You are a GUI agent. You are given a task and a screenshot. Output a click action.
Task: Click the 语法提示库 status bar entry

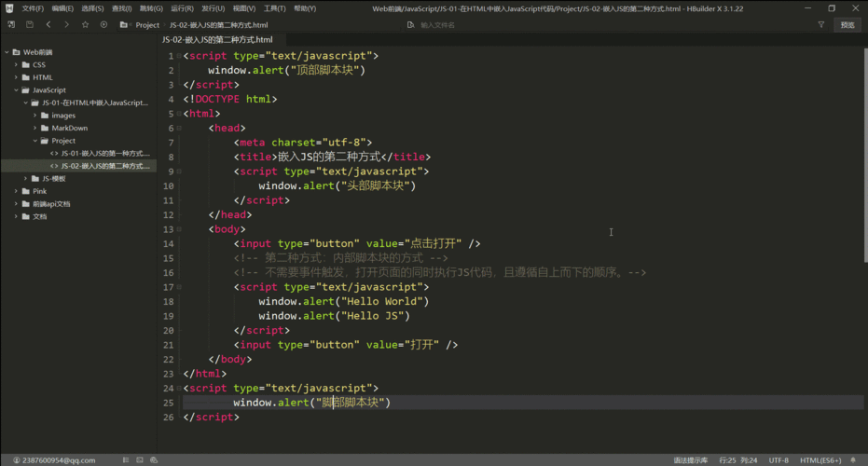coord(690,459)
